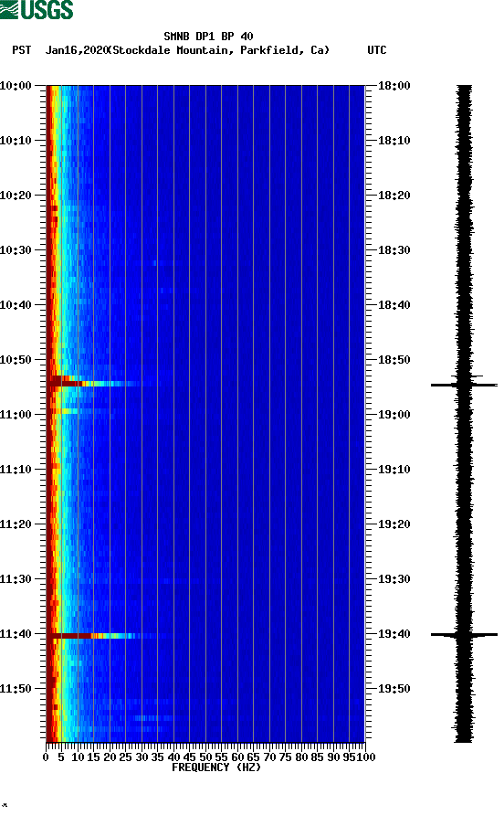Click the 19:10 UTC time label

point(394,470)
